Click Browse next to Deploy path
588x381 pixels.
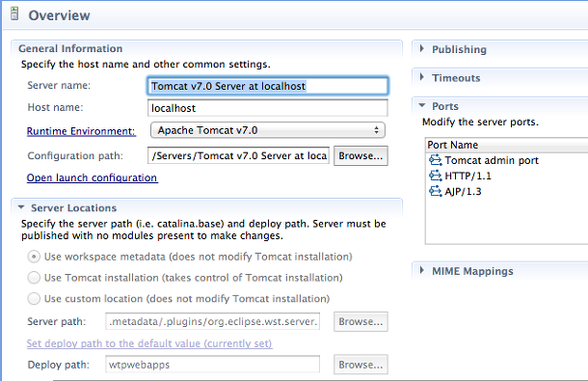pyautogui.click(x=361, y=365)
